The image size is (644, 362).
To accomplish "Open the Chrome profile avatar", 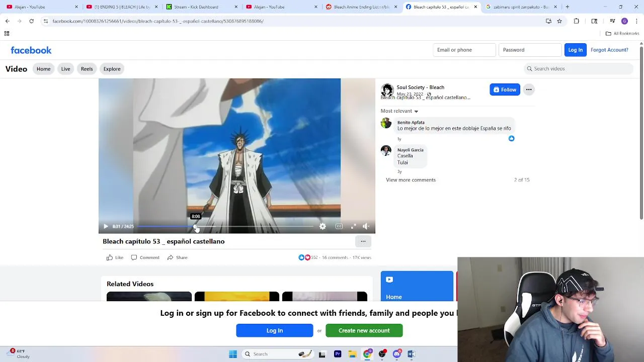I will pyautogui.click(x=624, y=21).
